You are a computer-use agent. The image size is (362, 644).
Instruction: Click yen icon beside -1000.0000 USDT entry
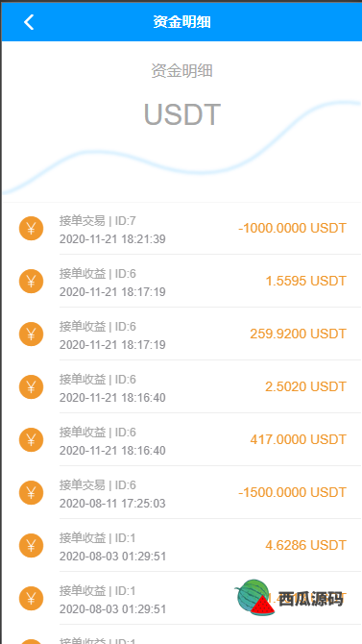coord(31,229)
